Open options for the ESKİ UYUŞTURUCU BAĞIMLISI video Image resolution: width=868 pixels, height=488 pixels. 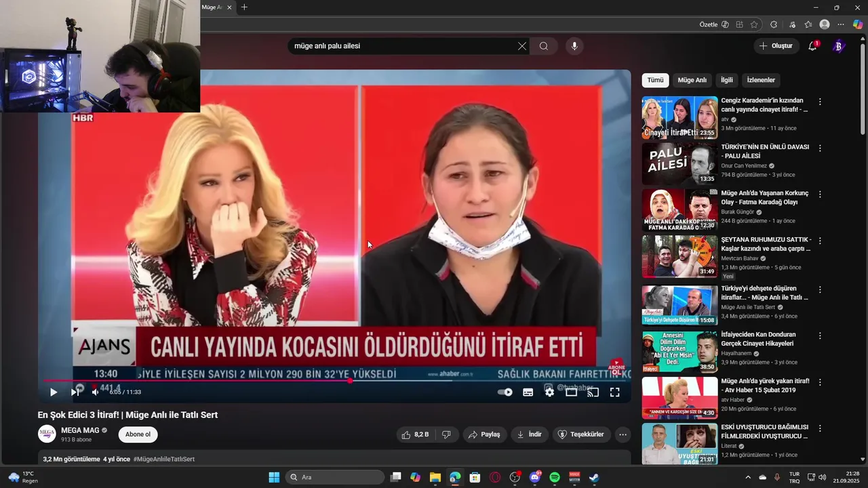point(820,428)
